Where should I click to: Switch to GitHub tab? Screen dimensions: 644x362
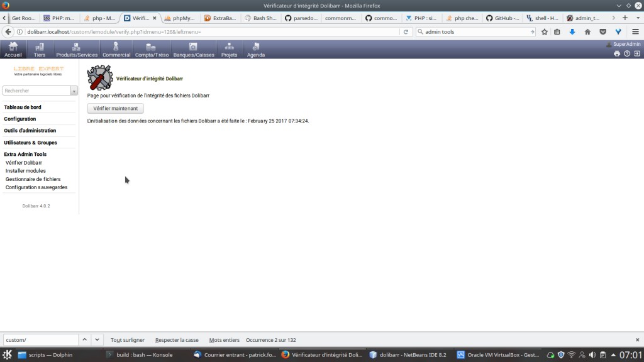[502, 18]
